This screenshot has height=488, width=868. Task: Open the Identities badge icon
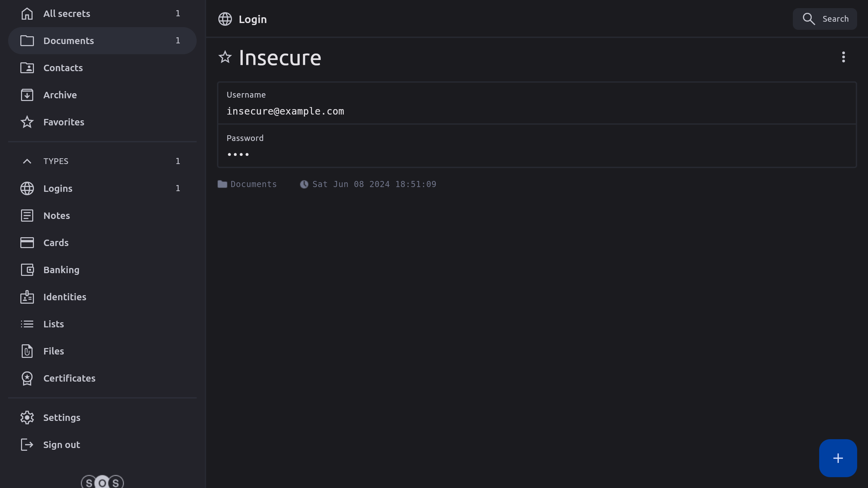27,297
